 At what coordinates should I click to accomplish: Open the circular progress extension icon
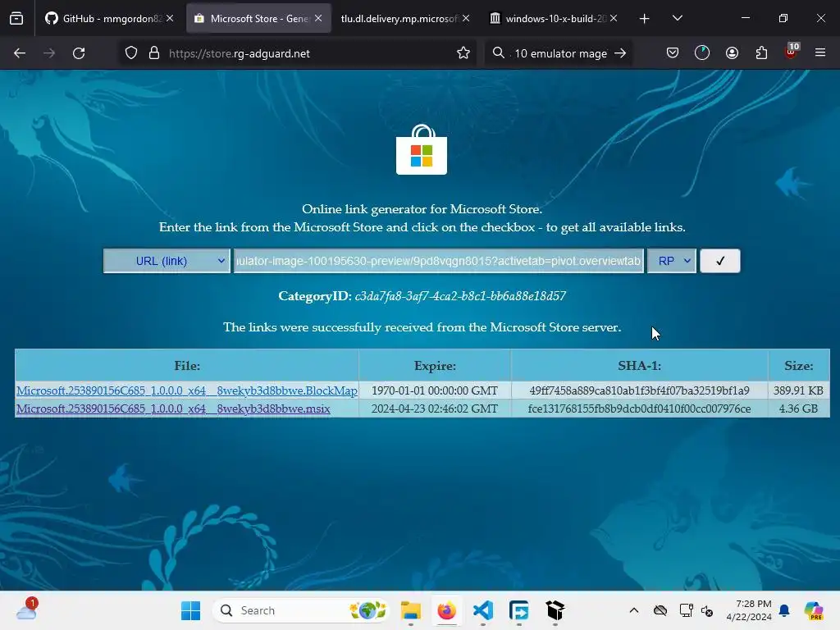point(702,53)
